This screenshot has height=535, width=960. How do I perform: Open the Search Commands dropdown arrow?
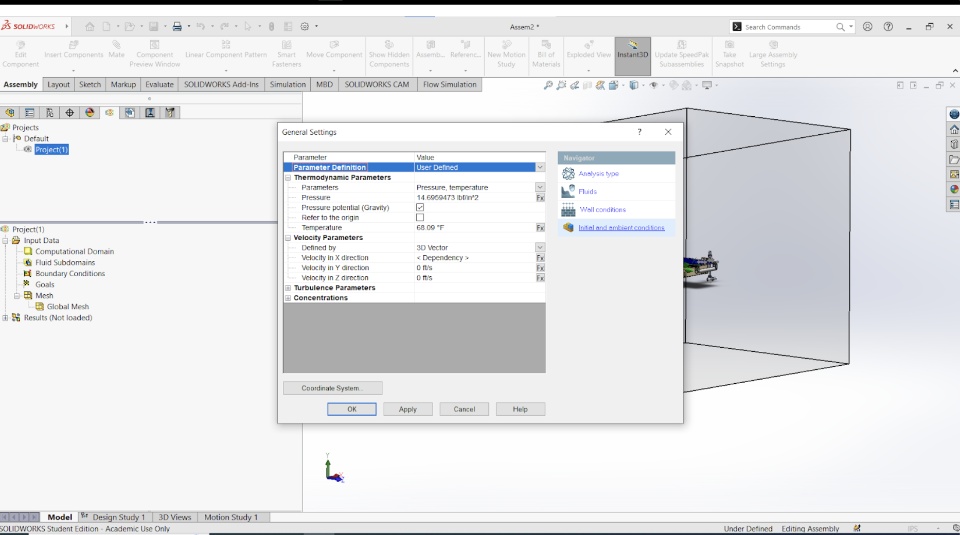[x=851, y=27]
